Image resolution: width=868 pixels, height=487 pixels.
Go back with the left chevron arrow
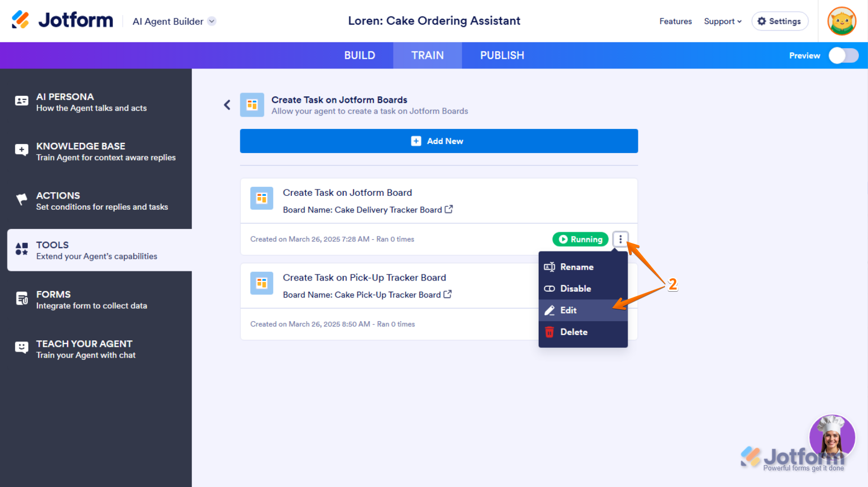(227, 105)
